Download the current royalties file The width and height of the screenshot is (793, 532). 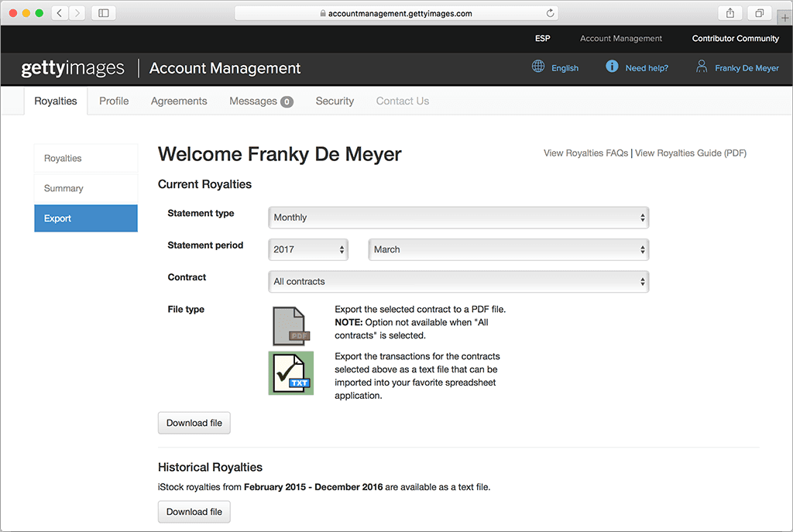click(194, 423)
